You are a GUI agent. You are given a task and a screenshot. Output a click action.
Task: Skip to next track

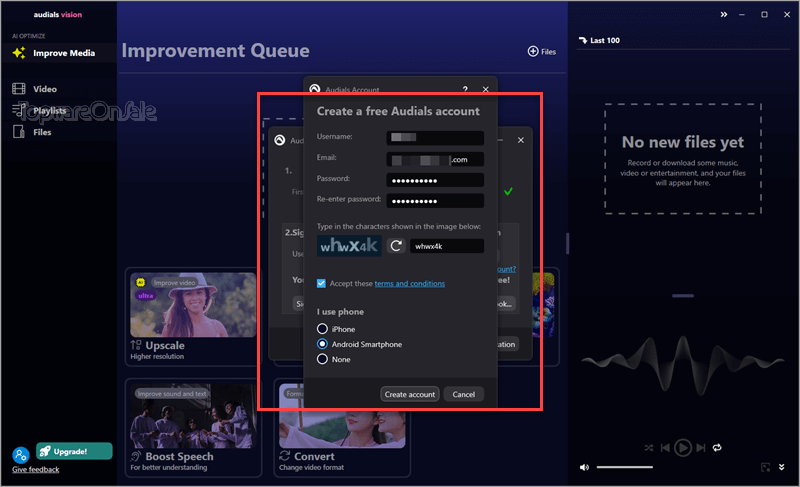pos(701,448)
